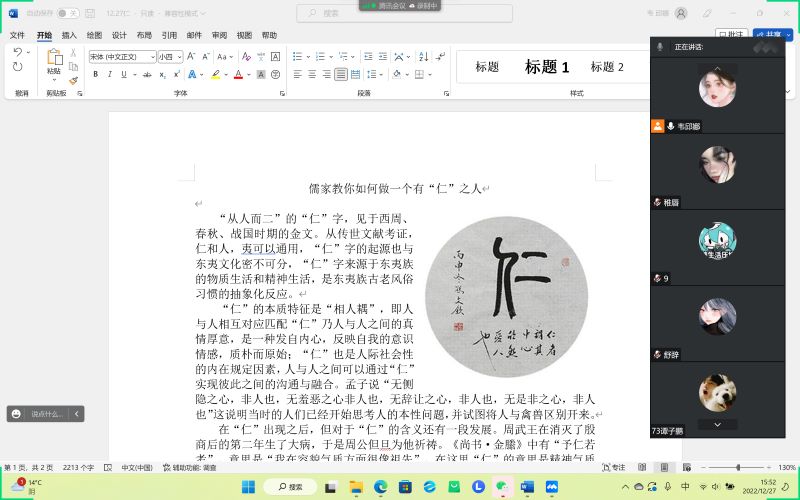800x500 pixels.
Task: Toggle the AutoSave switch off
Action: 68,13
